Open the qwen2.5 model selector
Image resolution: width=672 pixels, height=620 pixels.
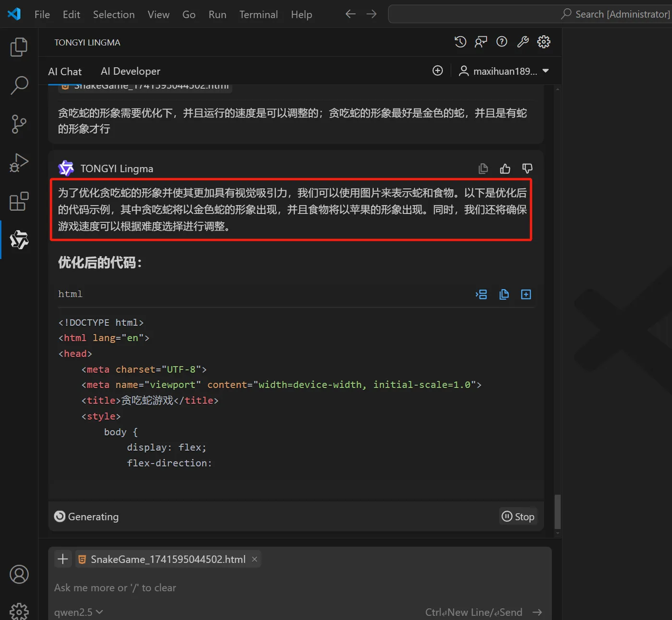point(78,612)
